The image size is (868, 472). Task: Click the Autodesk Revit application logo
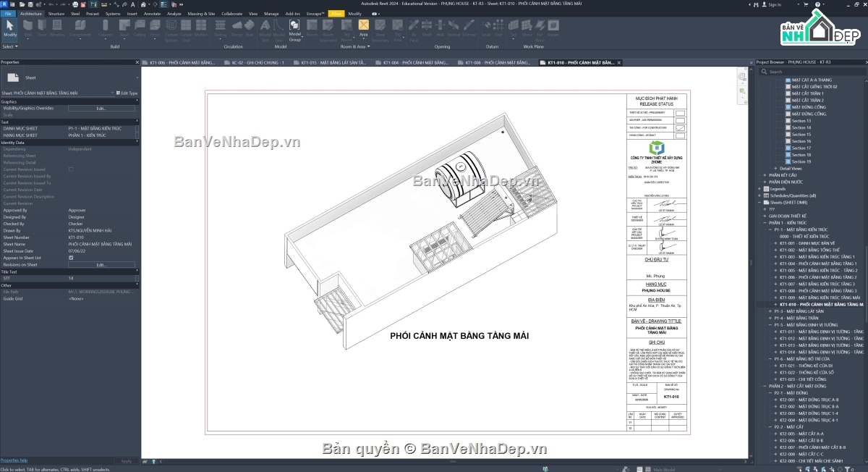pyautogui.click(x=5, y=4)
